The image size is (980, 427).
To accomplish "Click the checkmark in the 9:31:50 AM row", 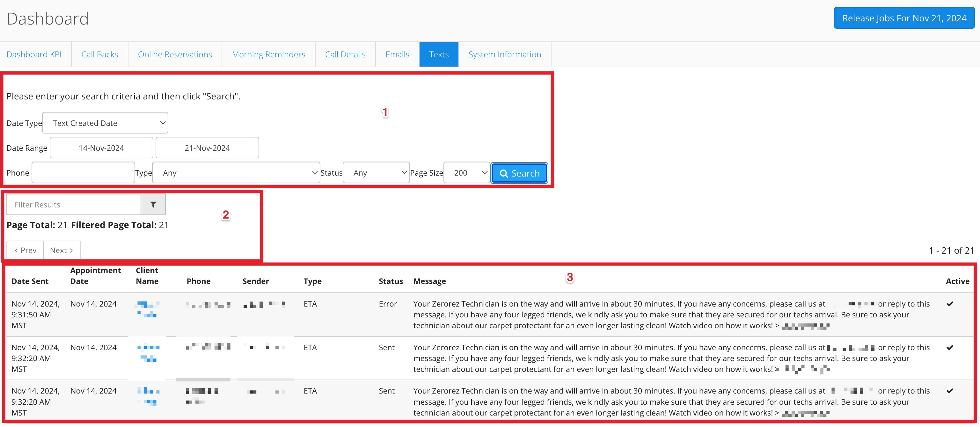I will (x=950, y=304).
